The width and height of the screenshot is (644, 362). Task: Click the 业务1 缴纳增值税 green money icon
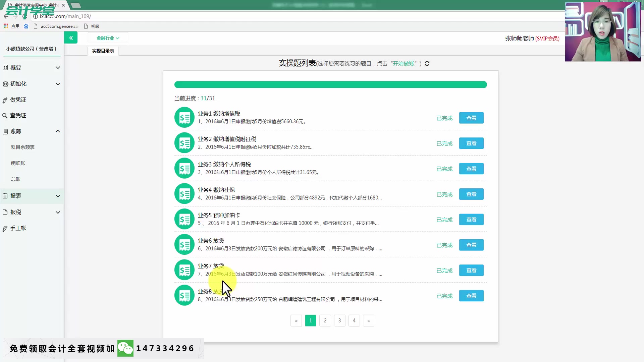(184, 117)
